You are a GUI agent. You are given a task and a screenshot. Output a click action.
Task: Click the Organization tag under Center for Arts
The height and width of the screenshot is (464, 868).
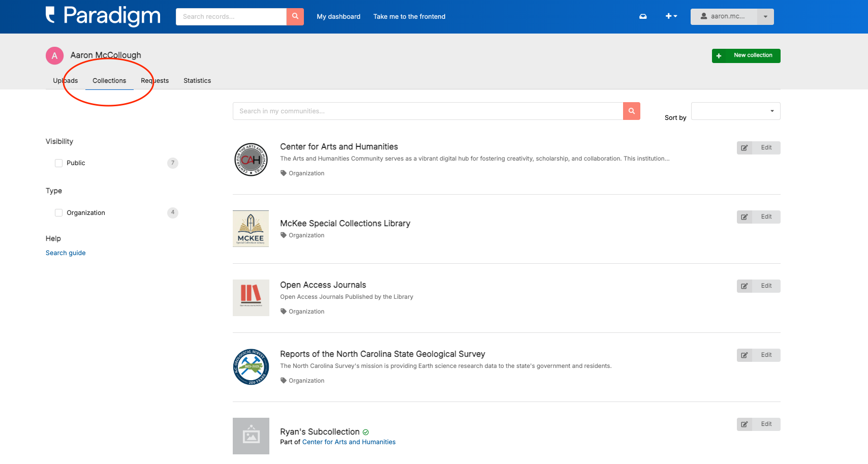(302, 173)
